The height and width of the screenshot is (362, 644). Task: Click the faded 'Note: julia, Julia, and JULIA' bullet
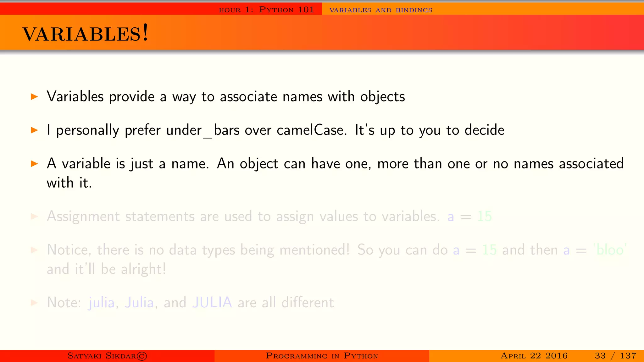coord(190,303)
